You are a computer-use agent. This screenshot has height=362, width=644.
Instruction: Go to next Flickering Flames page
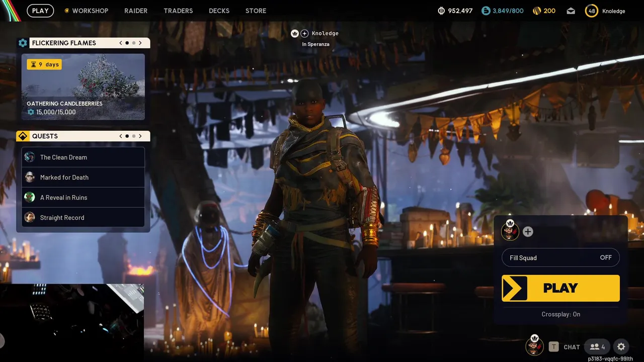[140, 43]
